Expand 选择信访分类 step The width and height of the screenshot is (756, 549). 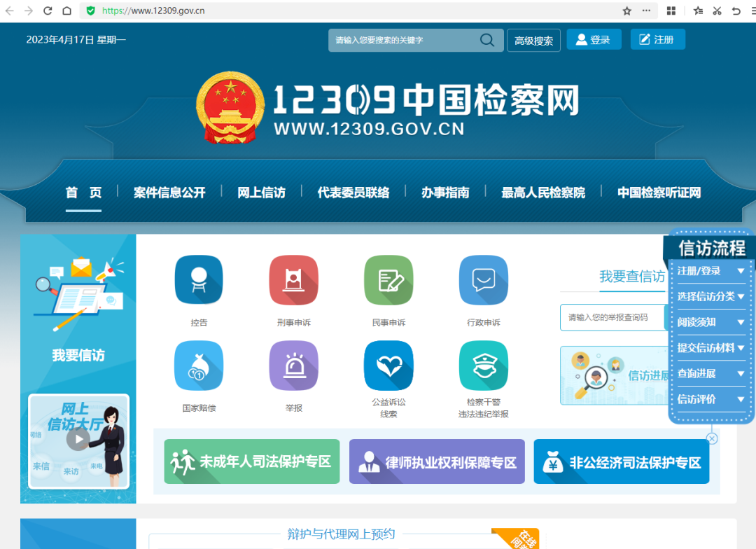(x=711, y=296)
